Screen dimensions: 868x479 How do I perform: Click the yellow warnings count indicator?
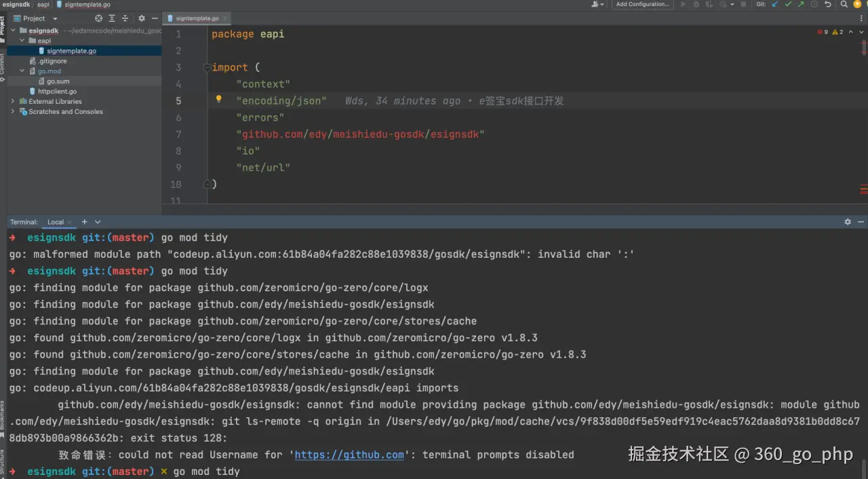tap(837, 32)
